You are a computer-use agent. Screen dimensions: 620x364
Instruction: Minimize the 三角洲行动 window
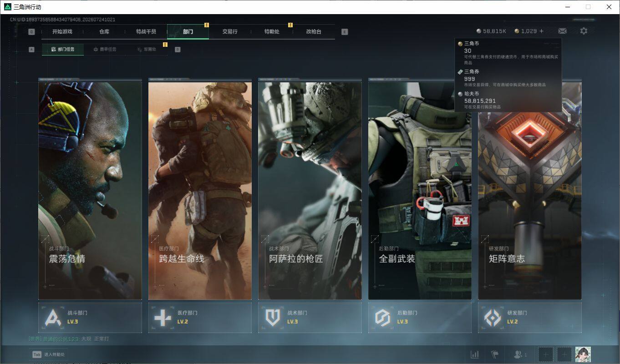coord(567,7)
